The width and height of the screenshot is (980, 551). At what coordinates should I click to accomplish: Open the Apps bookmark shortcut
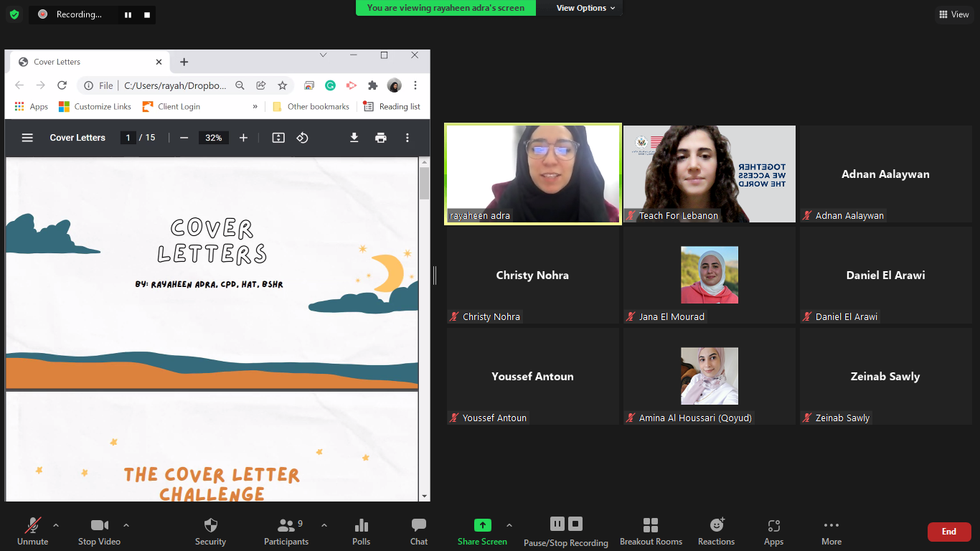click(x=31, y=107)
